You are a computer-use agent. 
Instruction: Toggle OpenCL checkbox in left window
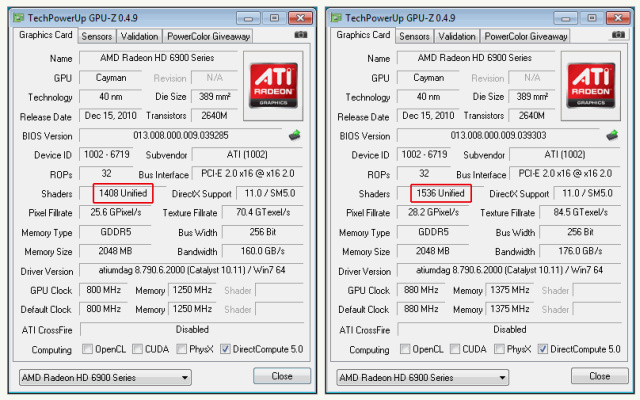pyautogui.click(x=87, y=349)
